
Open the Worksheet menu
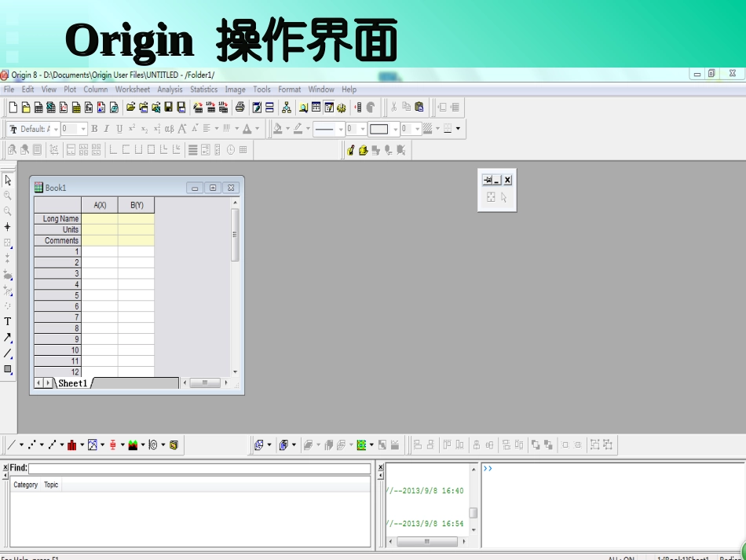click(132, 90)
